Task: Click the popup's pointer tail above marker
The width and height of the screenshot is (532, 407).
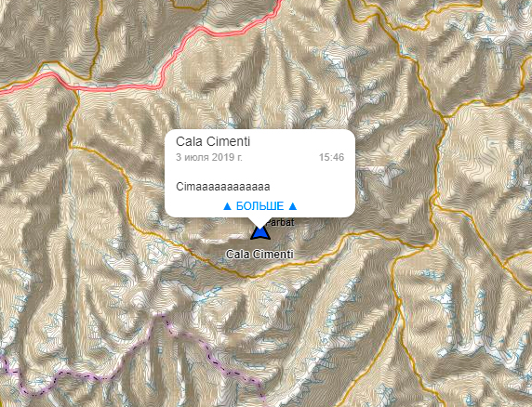Action: pos(259,222)
